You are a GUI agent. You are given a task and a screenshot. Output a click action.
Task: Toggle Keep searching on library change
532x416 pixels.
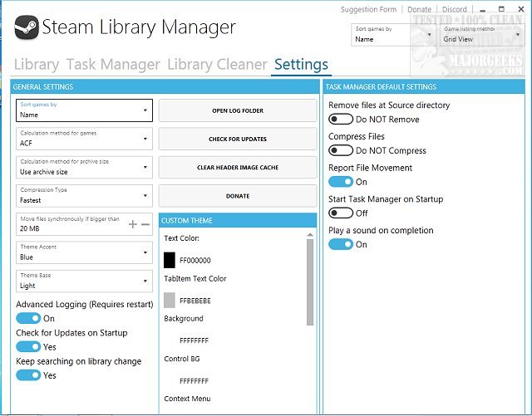(x=28, y=375)
